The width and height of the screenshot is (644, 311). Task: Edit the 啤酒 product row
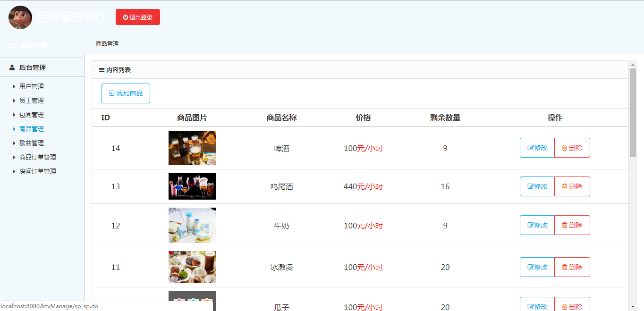537,148
